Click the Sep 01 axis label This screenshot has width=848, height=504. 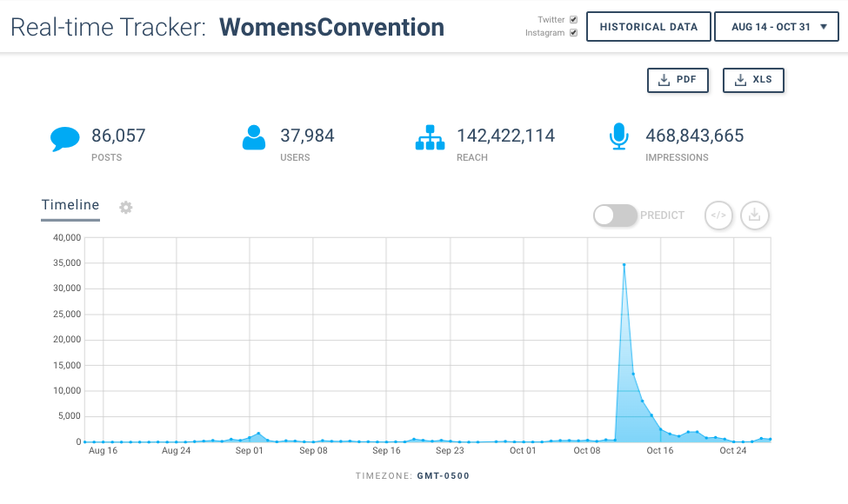click(250, 450)
